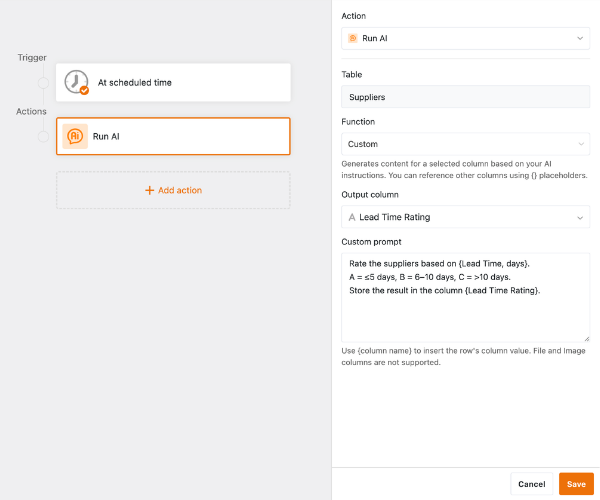Select the At scheduled time trigger card
Screen dimensions: 600x500
tap(173, 82)
